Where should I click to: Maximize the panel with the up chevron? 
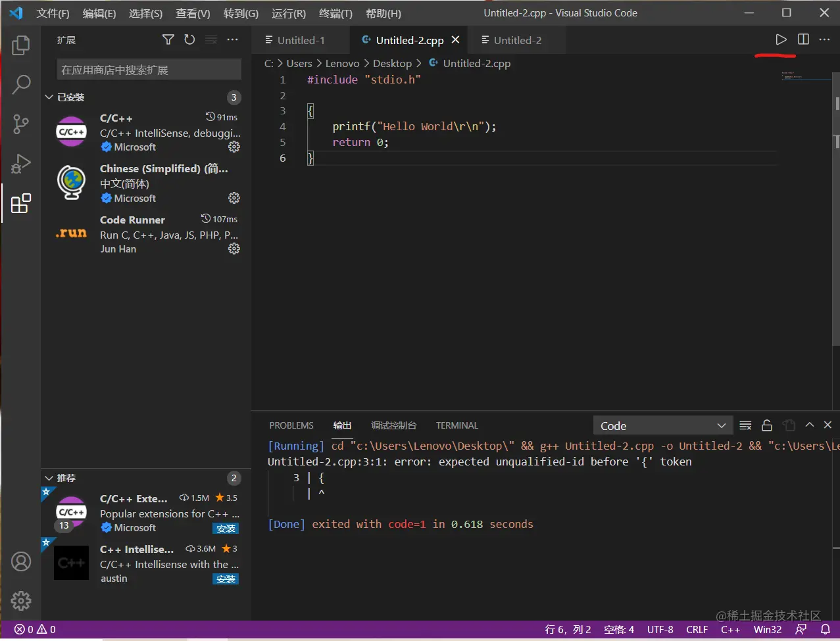pyautogui.click(x=810, y=425)
